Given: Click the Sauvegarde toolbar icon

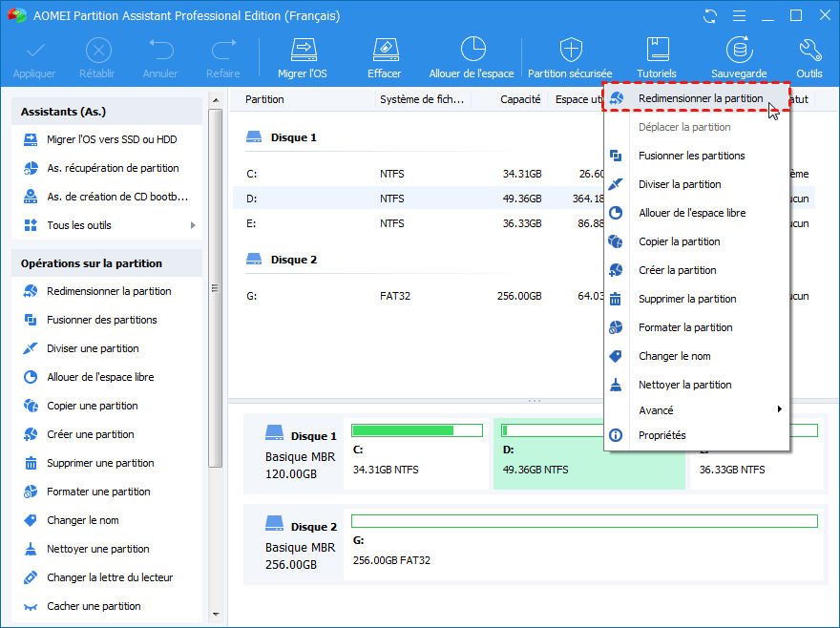Looking at the screenshot, I should click(738, 50).
